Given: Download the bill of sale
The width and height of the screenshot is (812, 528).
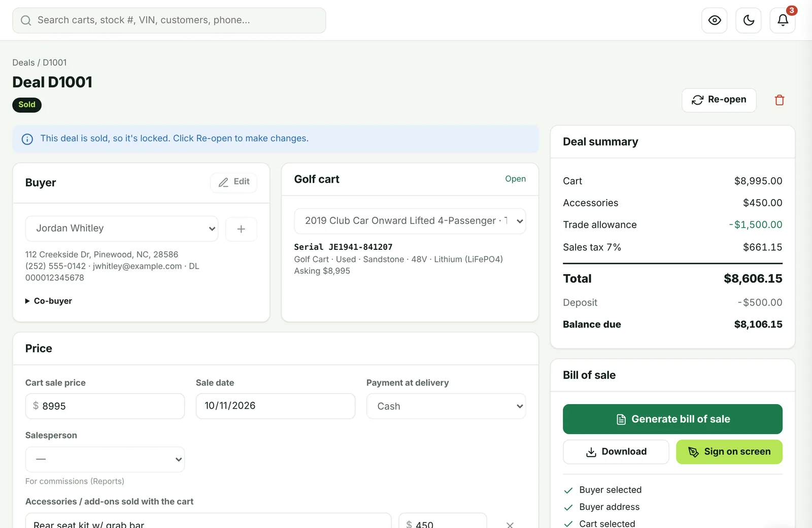Looking at the screenshot, I should [x=616, y=452].
